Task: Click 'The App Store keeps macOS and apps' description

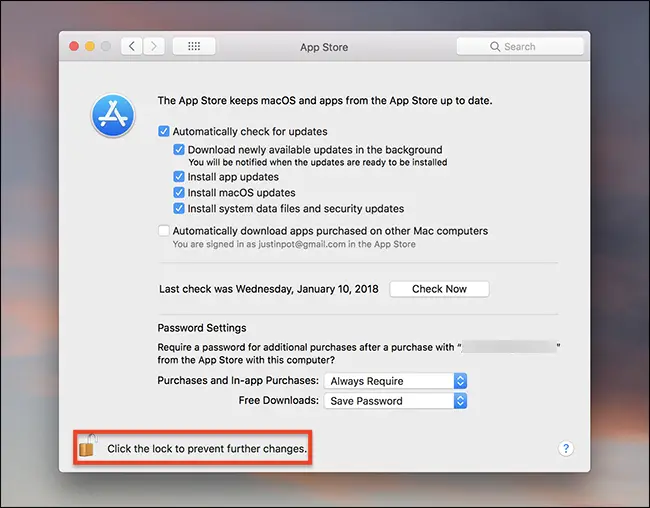Action: (x=325, y=101)
